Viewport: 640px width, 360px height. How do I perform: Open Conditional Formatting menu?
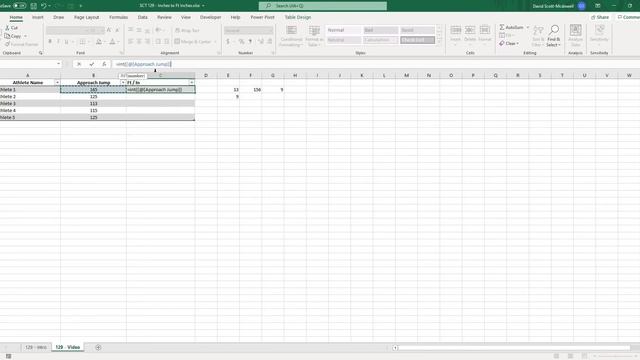(291, 36)
